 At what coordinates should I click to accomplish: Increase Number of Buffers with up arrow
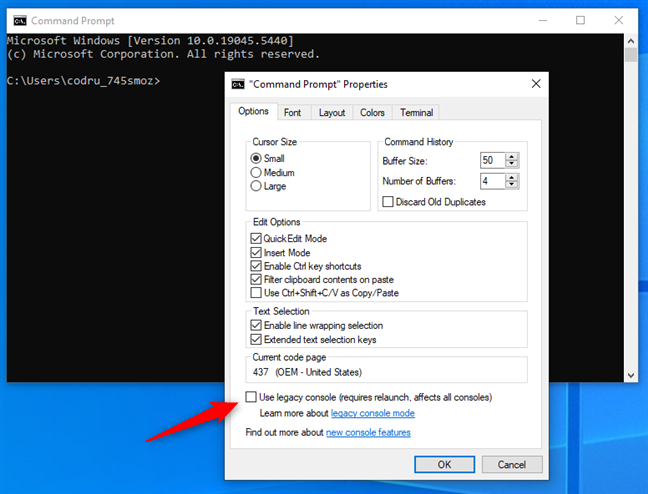tap(512, 177)
